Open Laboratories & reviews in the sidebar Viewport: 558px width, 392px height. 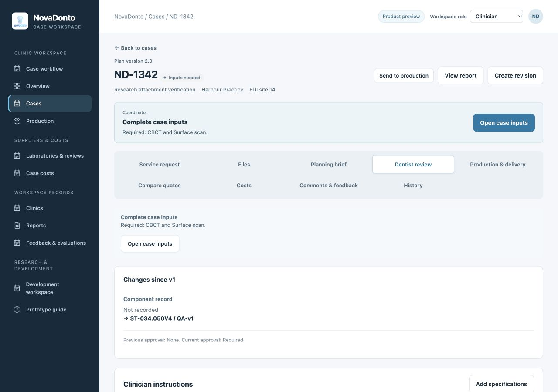(50, 155)
